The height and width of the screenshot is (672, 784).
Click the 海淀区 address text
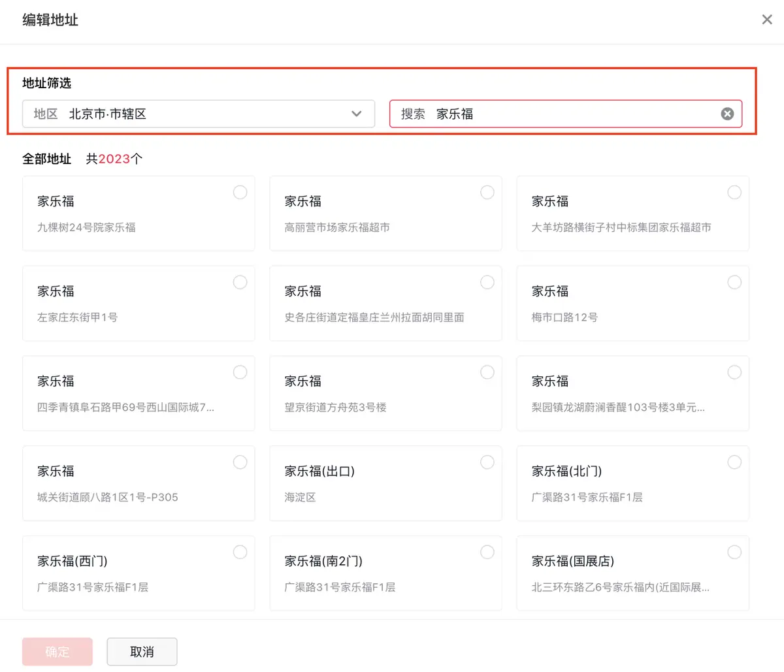pyautogui.click(x=300, y=498)
